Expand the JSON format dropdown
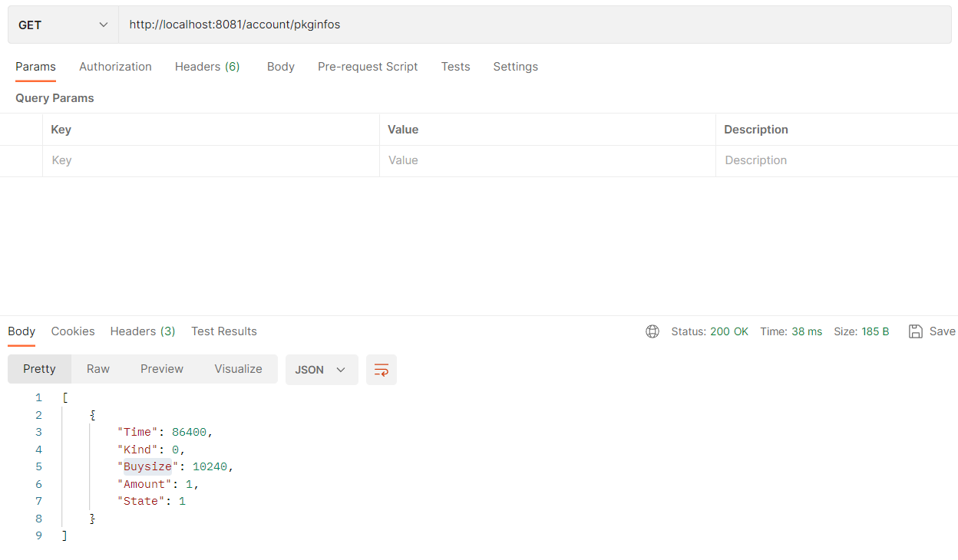The image size is (958, 560). click(321, 370)
